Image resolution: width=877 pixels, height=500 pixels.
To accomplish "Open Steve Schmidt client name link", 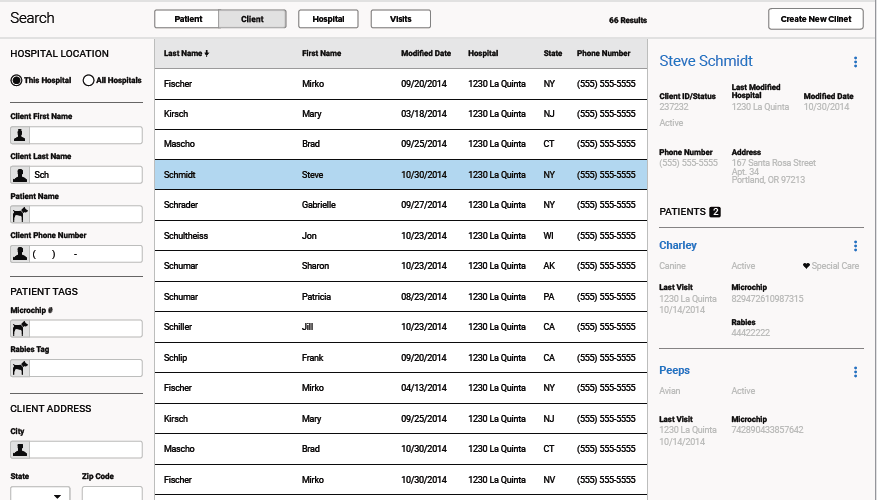I will point(706,61).
